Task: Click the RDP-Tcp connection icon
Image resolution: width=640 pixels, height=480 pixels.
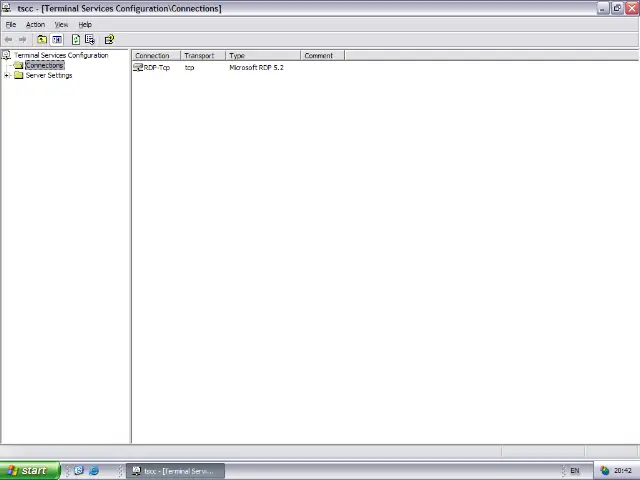Action: (138, 67)
